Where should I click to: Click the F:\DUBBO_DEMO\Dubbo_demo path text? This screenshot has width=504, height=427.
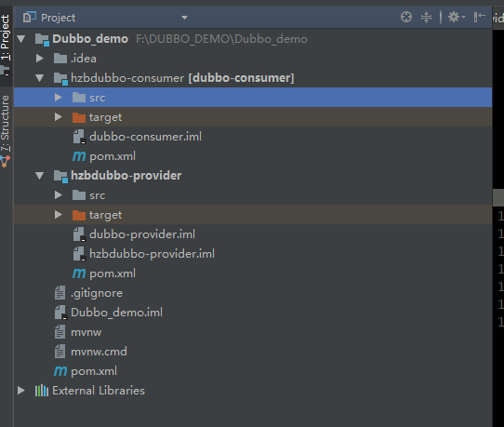pyautogui.click(x=222, y=39)
